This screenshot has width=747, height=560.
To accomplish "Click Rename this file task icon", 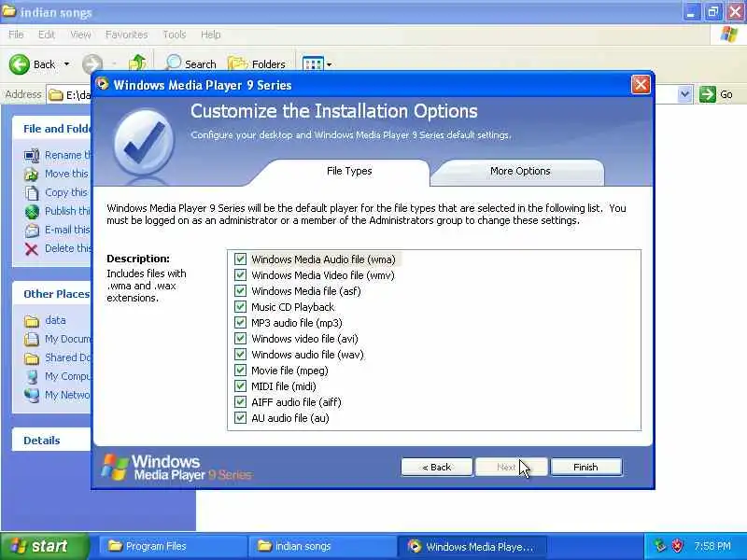I will pyautogui.click(x=32, y=155).
